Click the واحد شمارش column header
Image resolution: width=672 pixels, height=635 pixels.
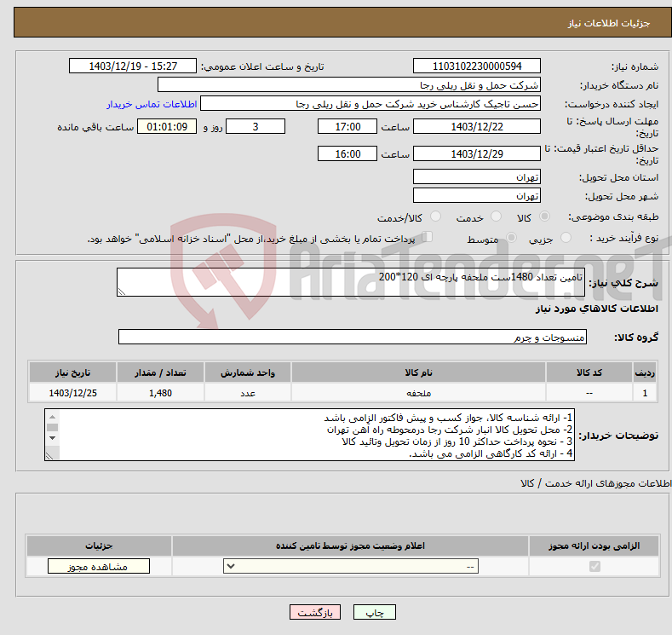(248, 372)
